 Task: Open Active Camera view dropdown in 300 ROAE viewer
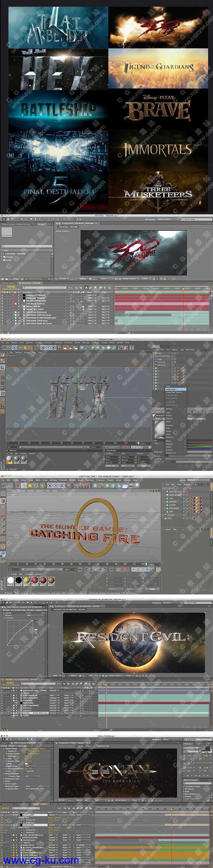(131, 278)
